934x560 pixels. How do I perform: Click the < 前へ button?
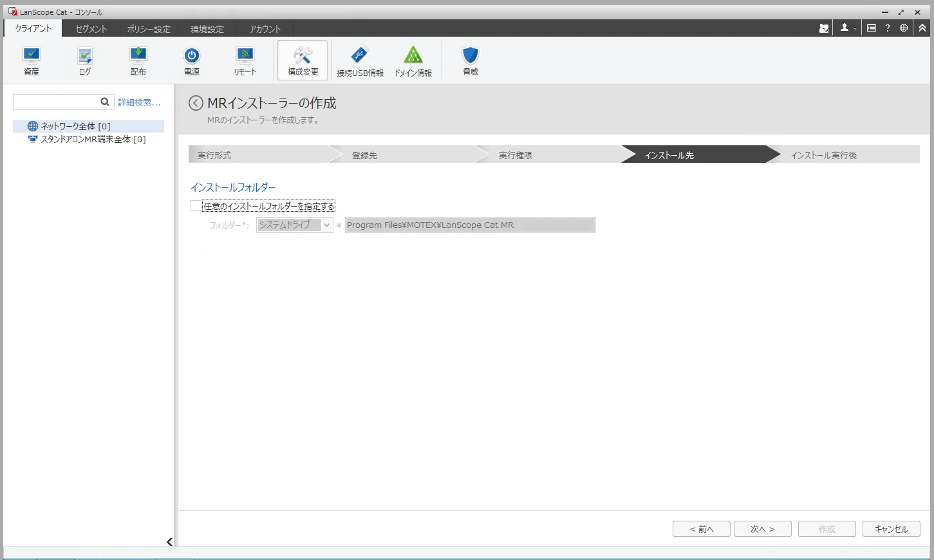(702, 529)
